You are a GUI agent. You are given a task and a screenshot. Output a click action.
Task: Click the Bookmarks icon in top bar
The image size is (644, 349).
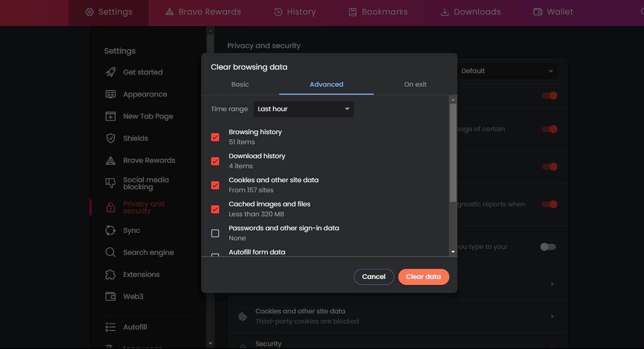click(x=353, y=12)
